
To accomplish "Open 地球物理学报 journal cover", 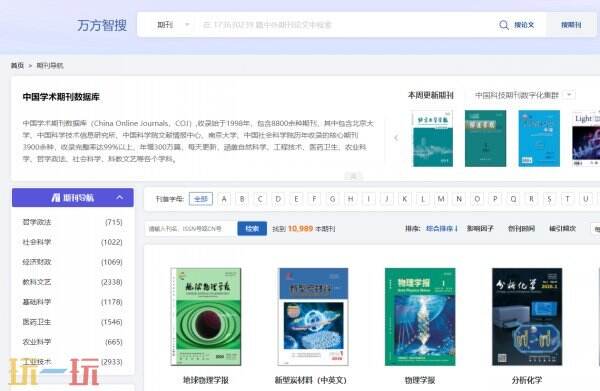I will click(206, 317).
